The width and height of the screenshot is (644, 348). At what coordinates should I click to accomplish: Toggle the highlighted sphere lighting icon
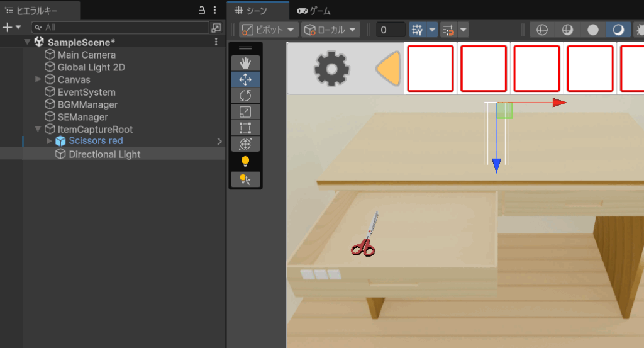618,30
